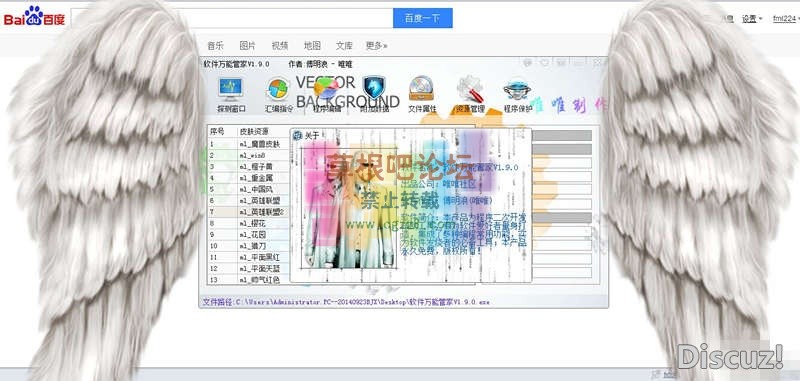This screenshot has height=381, width=800.
Task: Open the 程序编辑 pie chart icon
Action: [x=326, y=89]
